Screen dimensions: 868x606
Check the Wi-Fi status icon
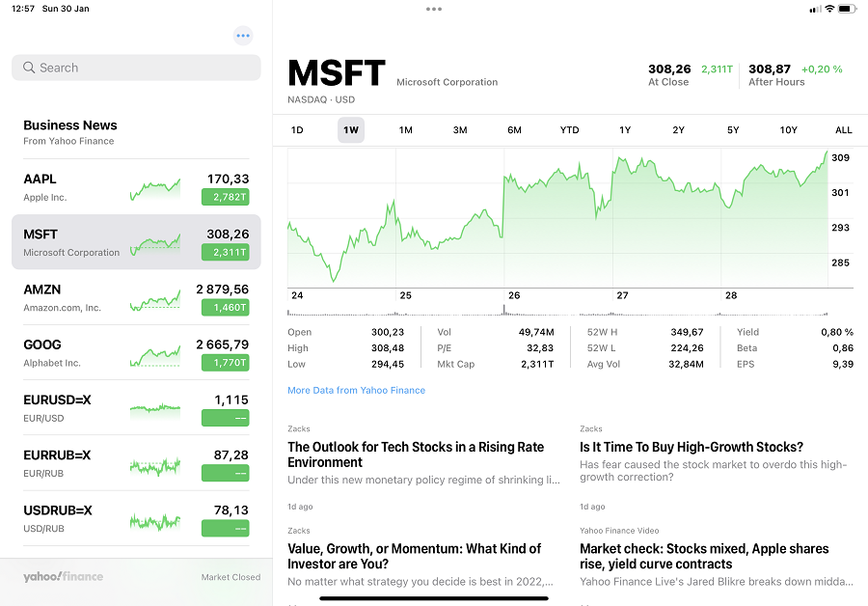829,9
